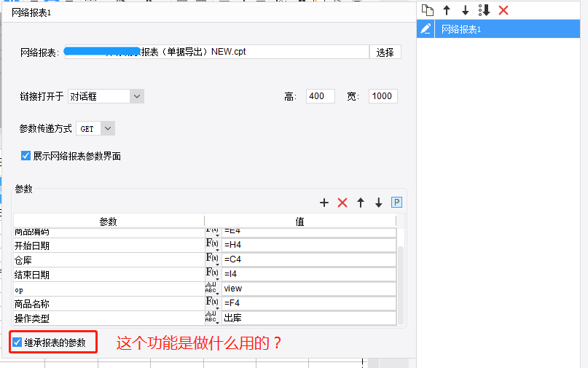Click the =C4 value cell
Image resolution: width=588 pixels, height=368 pixels.
point(309,259)
